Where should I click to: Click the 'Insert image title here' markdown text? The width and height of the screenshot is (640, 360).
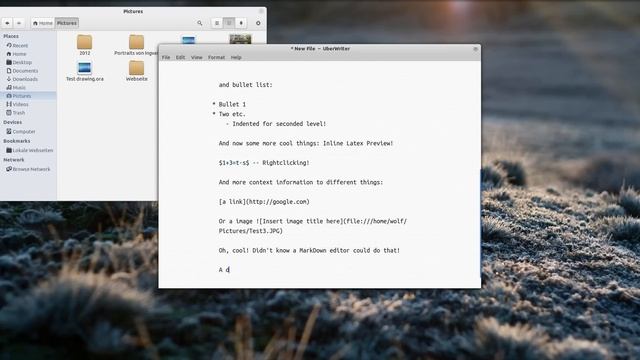(x=301, y=221)
